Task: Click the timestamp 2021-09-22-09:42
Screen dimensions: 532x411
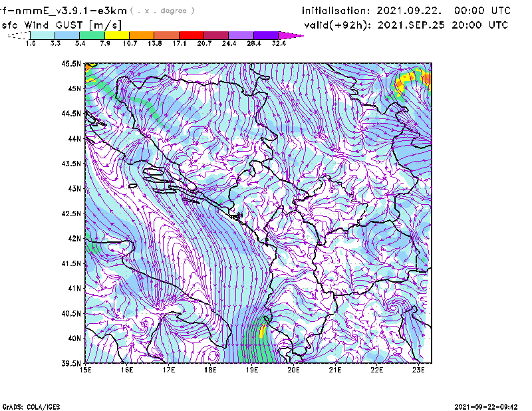Action: pos(486,407)
